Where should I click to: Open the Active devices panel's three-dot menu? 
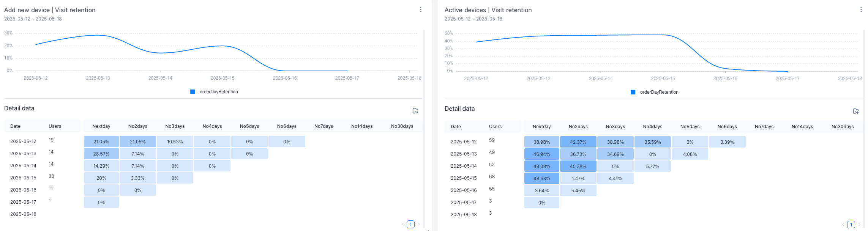[x=861, y=9]
